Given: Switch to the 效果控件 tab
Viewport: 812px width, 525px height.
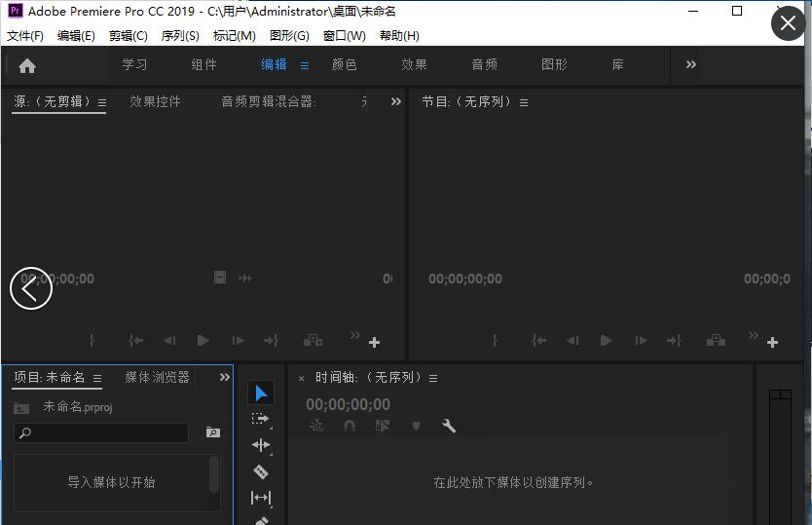Looking at the screenshot, I should pos(155,101).
